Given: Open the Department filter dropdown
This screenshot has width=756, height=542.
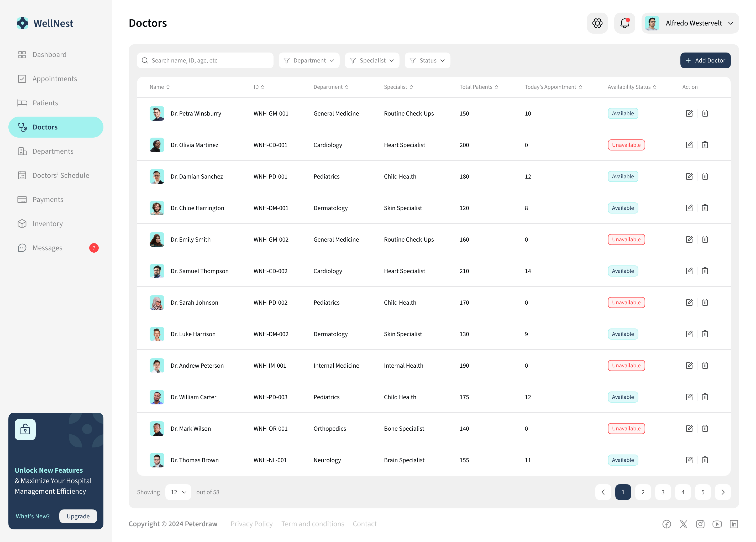Looking at the screenshot, I should click(x=309, y=60).
